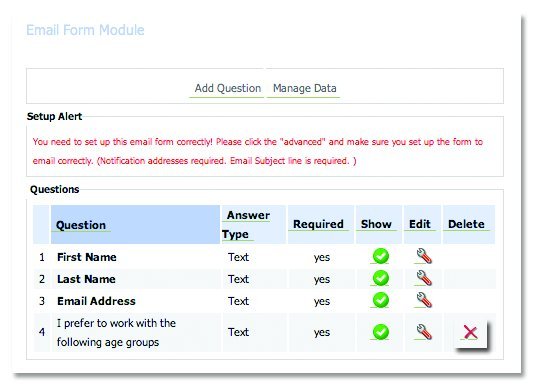Click the Edit column header

[420, 224]
